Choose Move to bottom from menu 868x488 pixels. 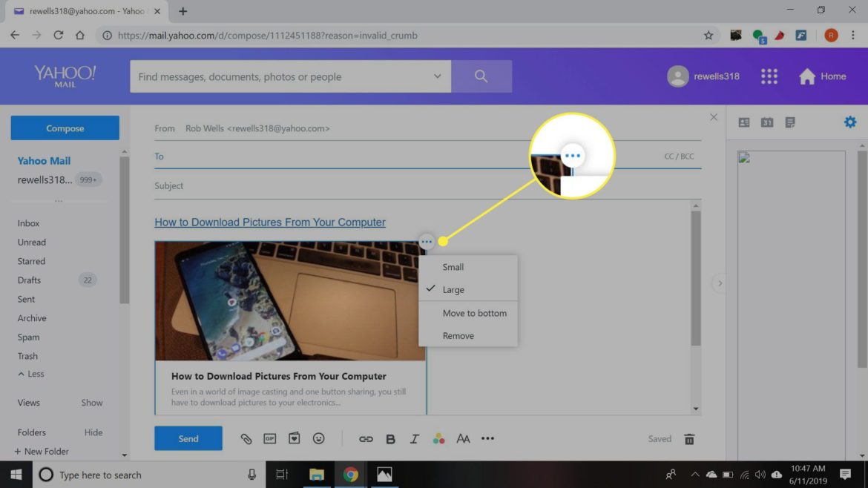474,313
